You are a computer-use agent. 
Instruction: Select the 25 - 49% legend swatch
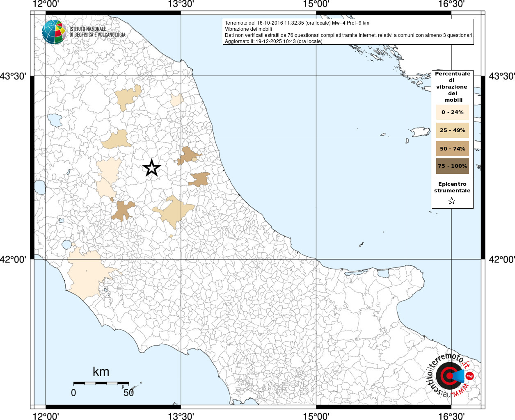point(452,130)
